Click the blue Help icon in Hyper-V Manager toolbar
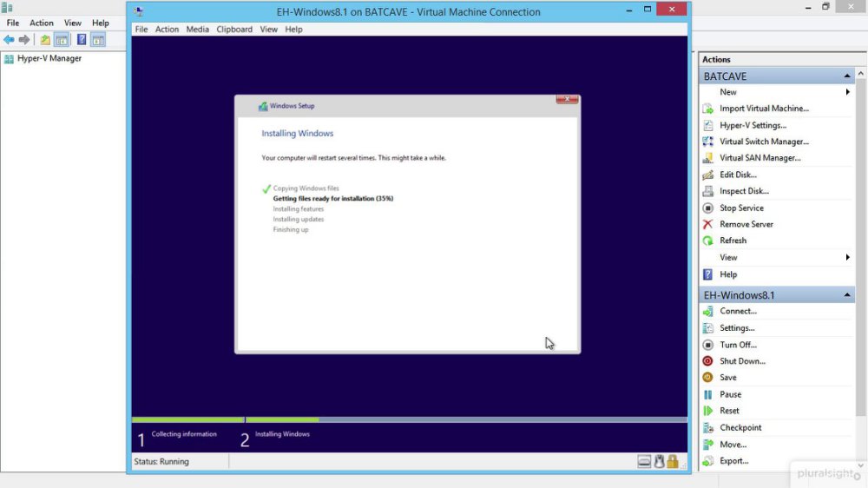This screenshot has width=868, height=488. pyautogui.click(x=82, y=40)
